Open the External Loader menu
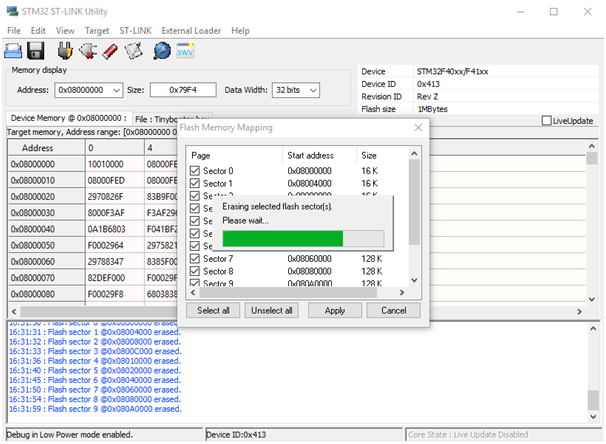606x444 pixels. pyautogui.click(x=191, y=31)
